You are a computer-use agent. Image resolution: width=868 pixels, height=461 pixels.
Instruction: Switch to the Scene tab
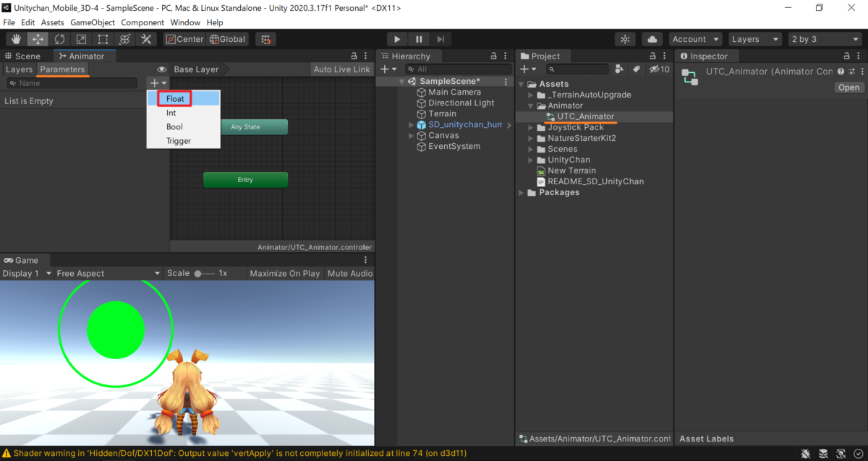tap(23, 56)
